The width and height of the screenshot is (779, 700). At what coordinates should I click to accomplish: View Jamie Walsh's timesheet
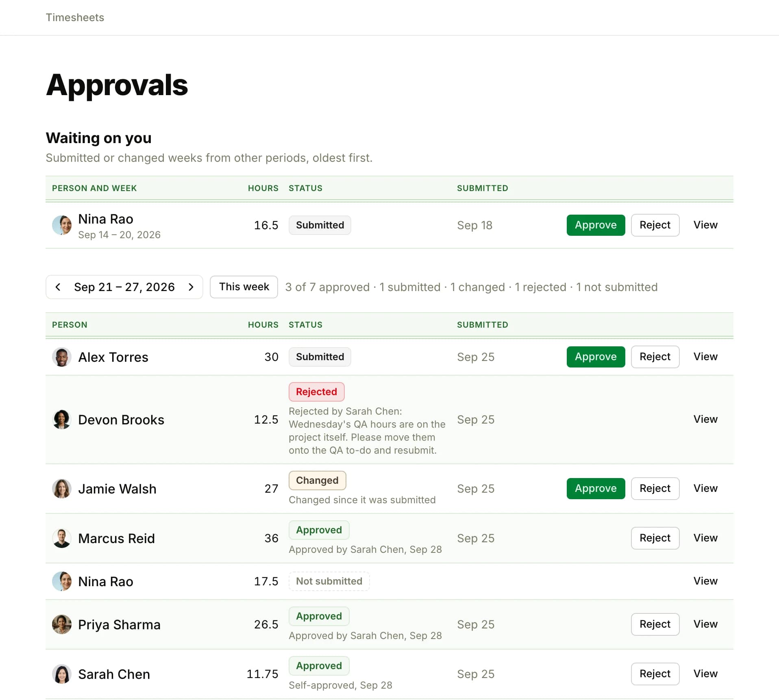click(705, 489)
